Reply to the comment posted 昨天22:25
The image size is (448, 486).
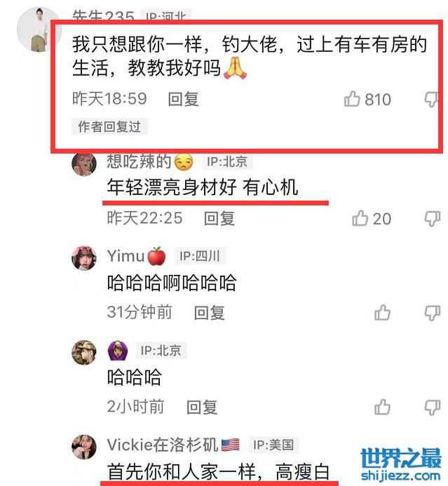pyautogui.click(x=219, y=219)
